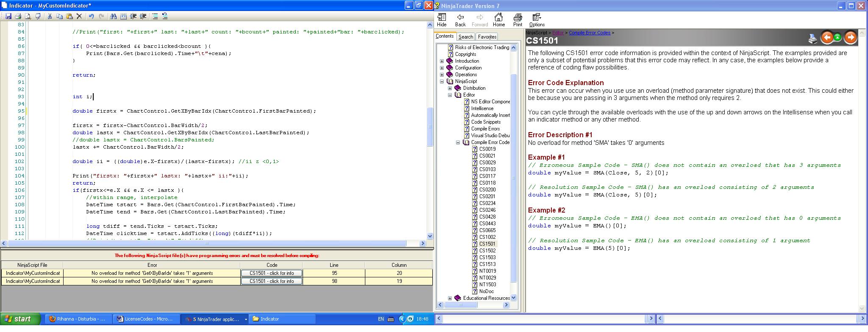Open the Compile Error Codes breadcrumb link
The height and width of the screenshot is (332, 868).
click(x=589, y=33)
